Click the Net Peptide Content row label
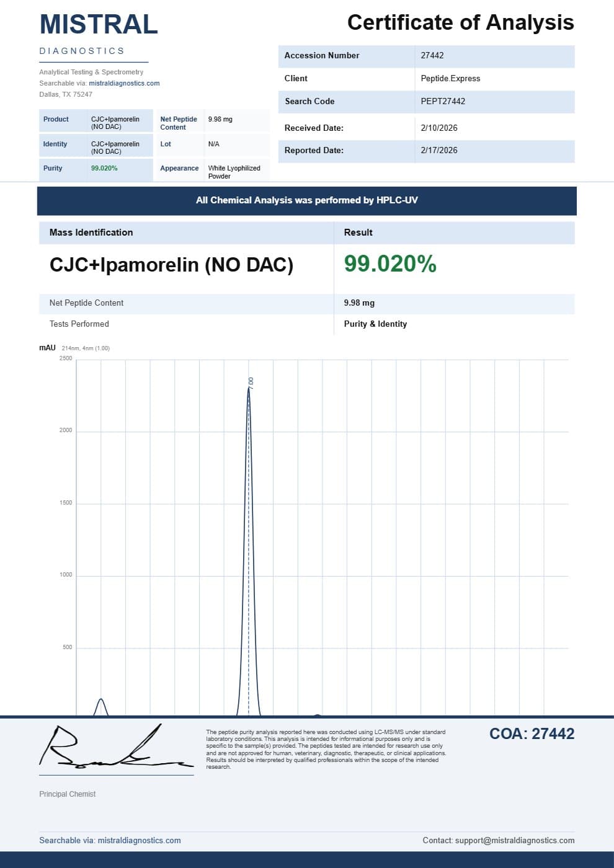Viewport: 614px width, 868px height. coord(86,303)
